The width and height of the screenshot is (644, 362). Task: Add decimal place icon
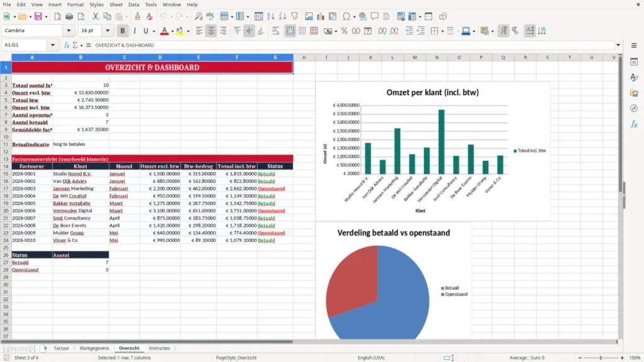382,31
